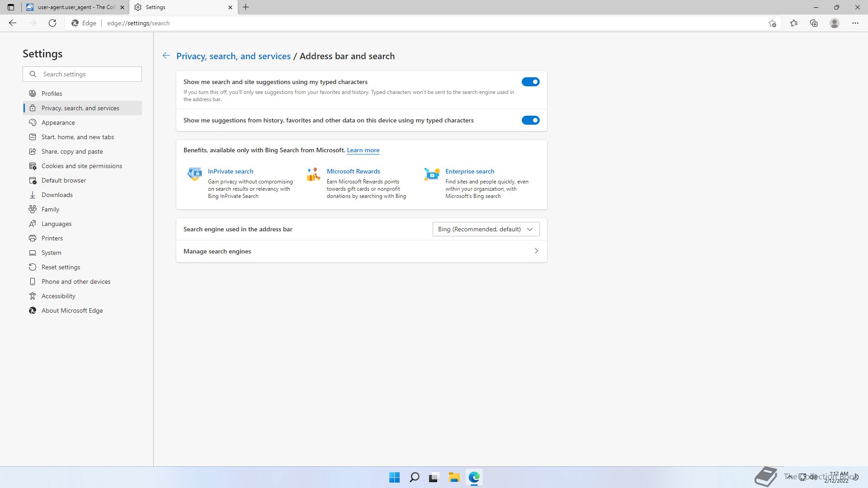Image resolution: width=868 pixels, height=488 pixels.
Task: Open the profile avatar menu
Action: click(x=835, y=23)
